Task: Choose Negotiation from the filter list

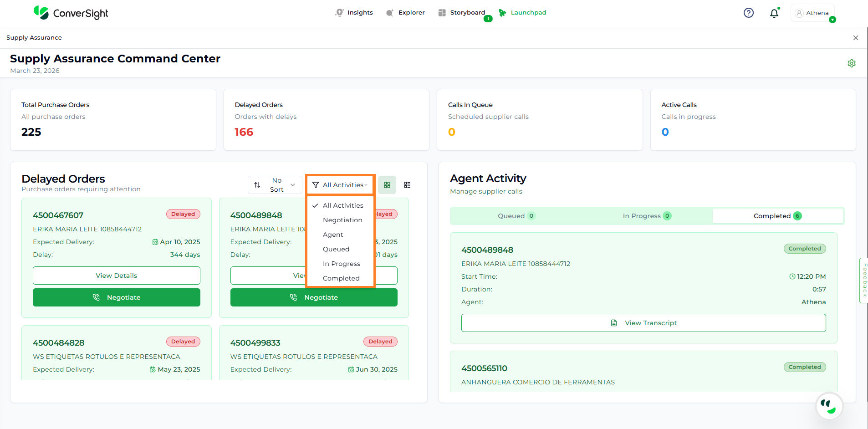Action: pyautogui.click(x=342, y=220)
